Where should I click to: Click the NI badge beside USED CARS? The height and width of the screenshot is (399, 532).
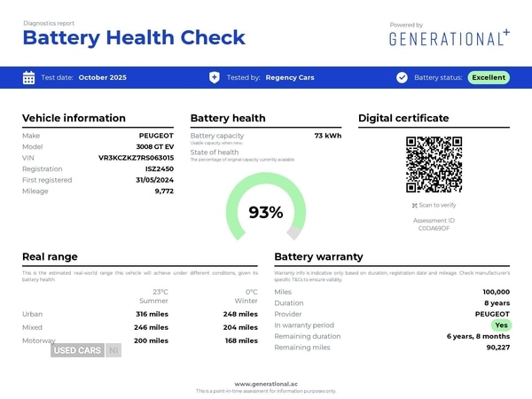pyautogui.click(x=113, y=350)
